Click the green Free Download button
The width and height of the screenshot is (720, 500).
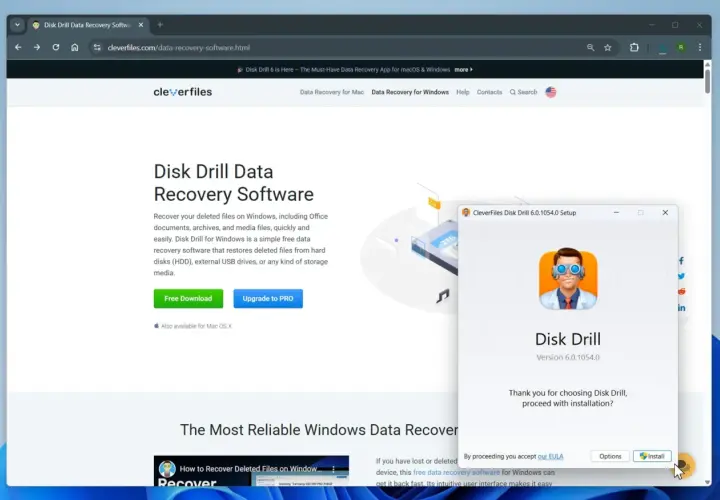188,298
